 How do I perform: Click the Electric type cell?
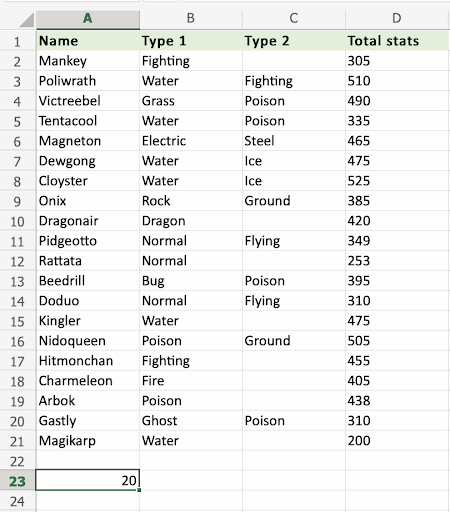point(191,141)
